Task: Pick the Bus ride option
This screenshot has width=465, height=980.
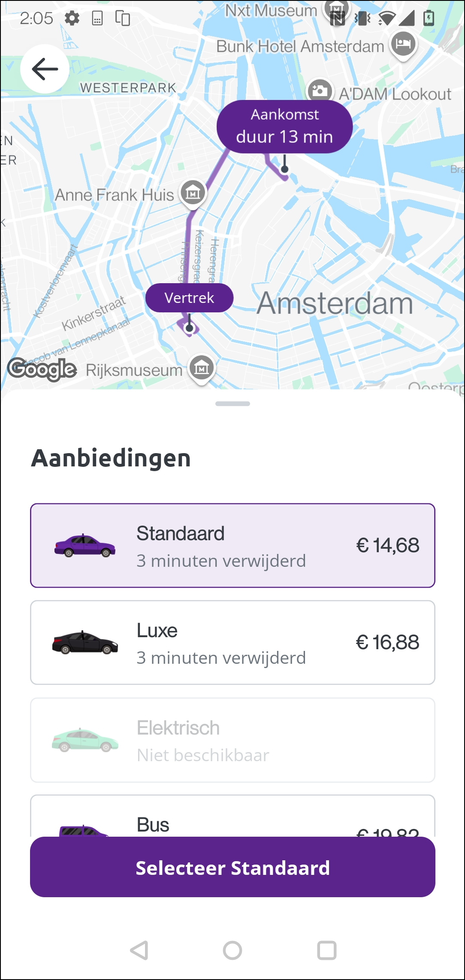Action: (x=232, y=820)
